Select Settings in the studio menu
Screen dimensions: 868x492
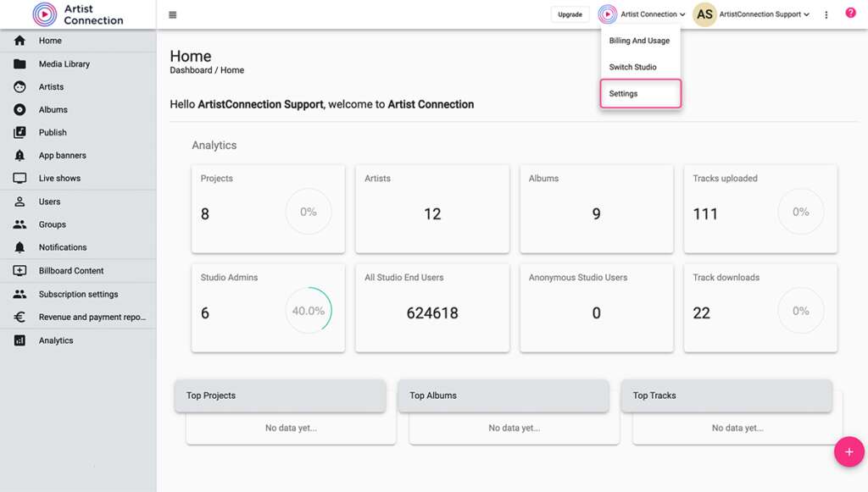click(641, 93)
